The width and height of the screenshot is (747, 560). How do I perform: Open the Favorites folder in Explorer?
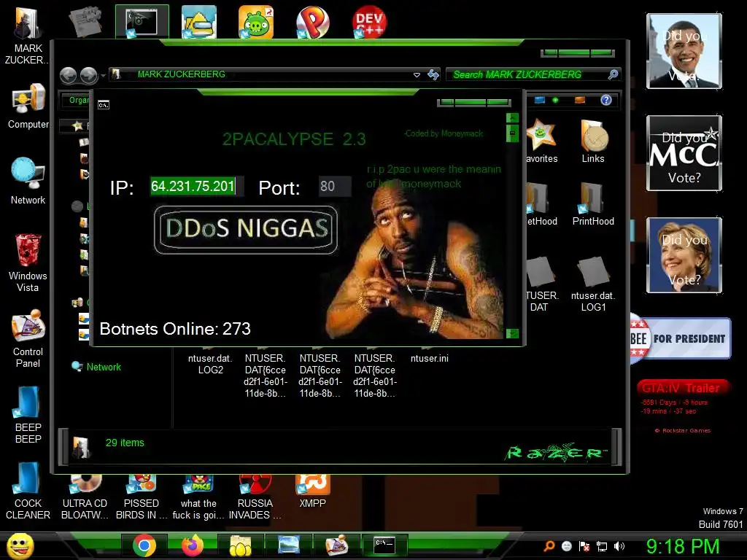pos(541,141)
